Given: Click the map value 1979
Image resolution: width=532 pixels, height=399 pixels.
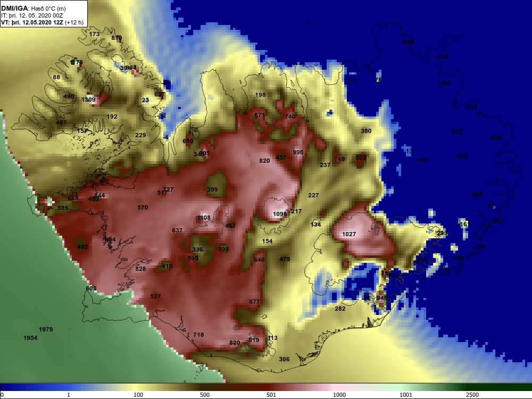Looking at the screenshot, I should (46, 329).
